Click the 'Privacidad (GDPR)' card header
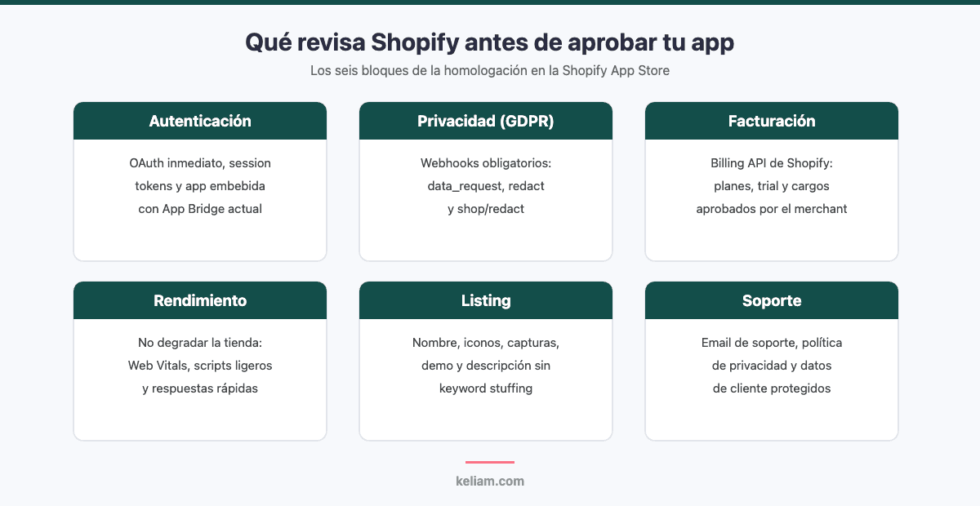This screenshot has width=980, height=506. [x=486, y=121]
